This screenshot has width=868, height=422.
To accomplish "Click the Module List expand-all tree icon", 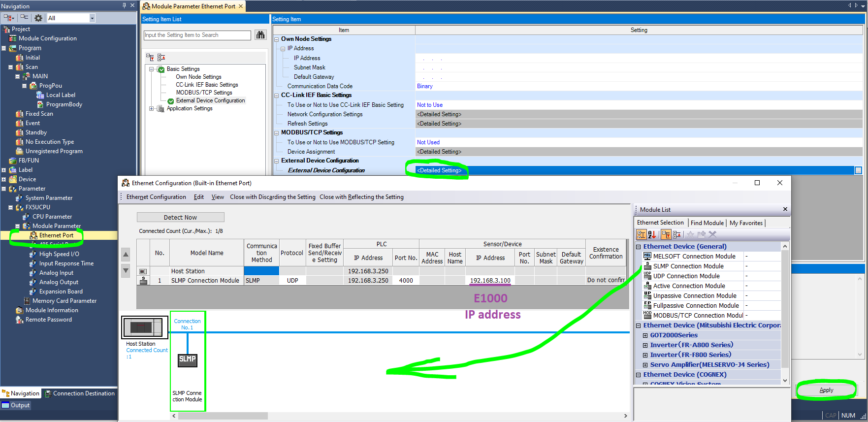I will 666,235.
